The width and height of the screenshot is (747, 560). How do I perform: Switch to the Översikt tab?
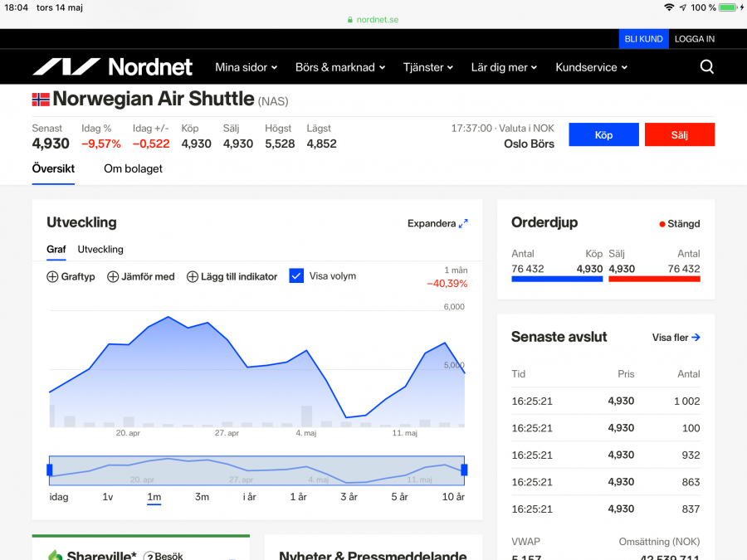(x=53, y=168)
